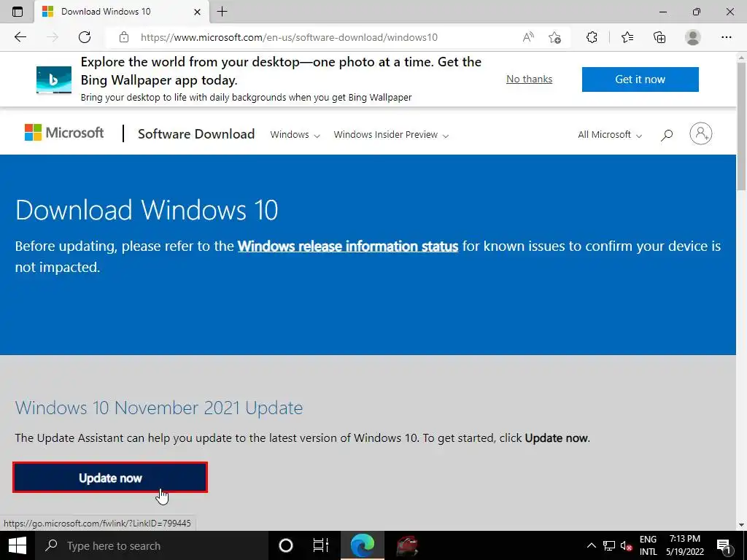This screenshot has width=747, height=560.
Task: Switch to Microsoft Edge taskbar icon
Action: 363,545
